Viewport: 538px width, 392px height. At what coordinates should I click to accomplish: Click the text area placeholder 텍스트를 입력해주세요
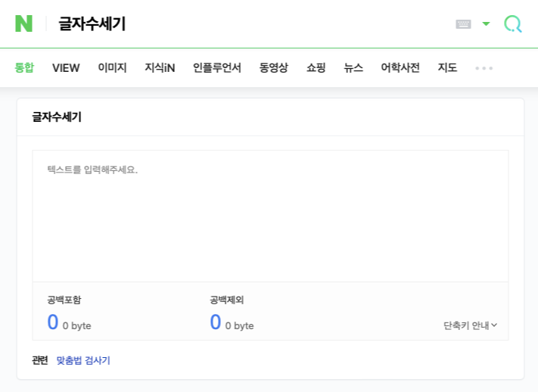click(92, 170)
